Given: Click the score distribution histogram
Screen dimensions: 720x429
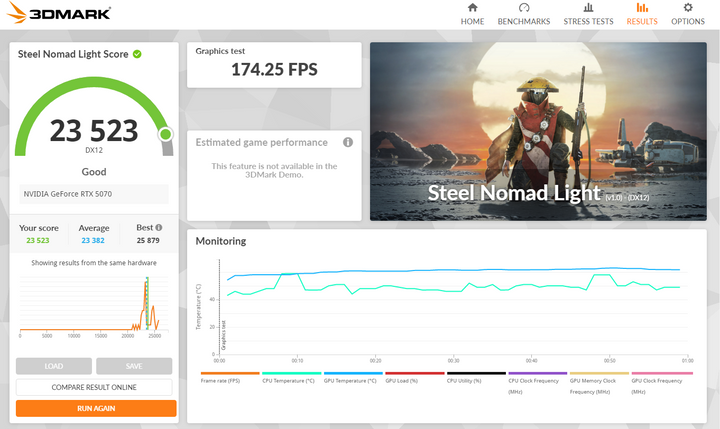Looking at the screenshot, I should [94, 306].
